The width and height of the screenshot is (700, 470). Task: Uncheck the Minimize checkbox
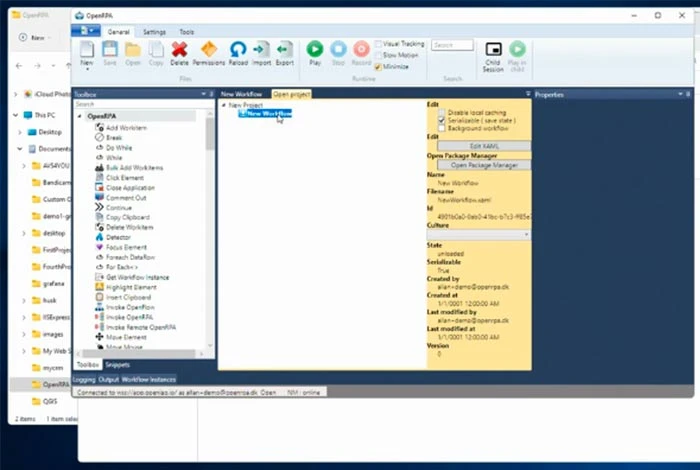coord(378,67)
